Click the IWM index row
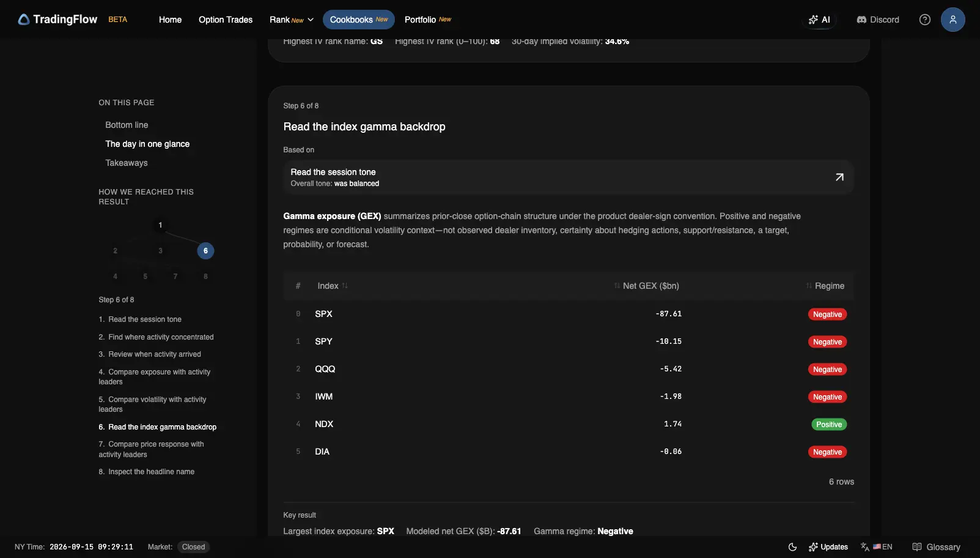The image size is (980, 558). [x=569, y=396]
